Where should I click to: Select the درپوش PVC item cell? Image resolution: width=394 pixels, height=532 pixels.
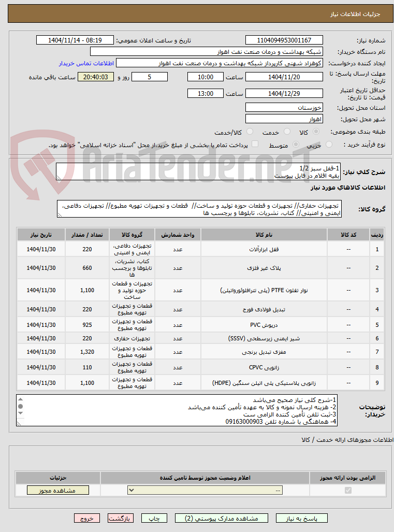tap(264, 325)
